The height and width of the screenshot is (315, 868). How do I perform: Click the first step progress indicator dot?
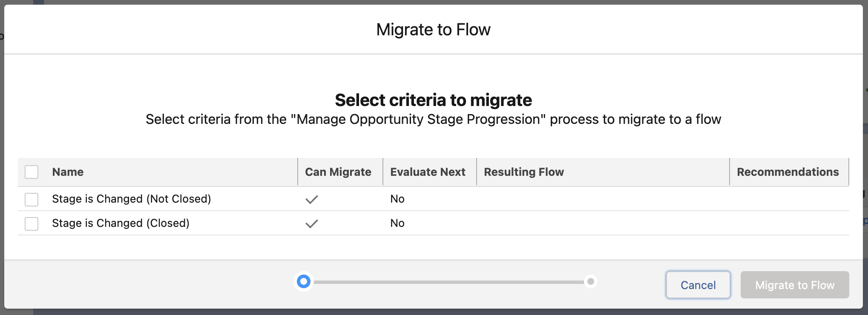click(304, 281)
